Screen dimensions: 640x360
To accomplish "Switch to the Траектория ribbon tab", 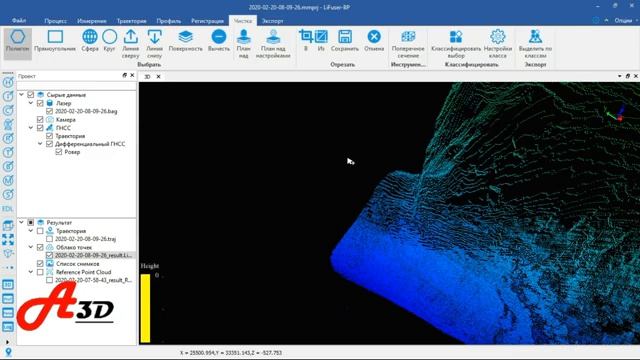I will click(131, 21).
